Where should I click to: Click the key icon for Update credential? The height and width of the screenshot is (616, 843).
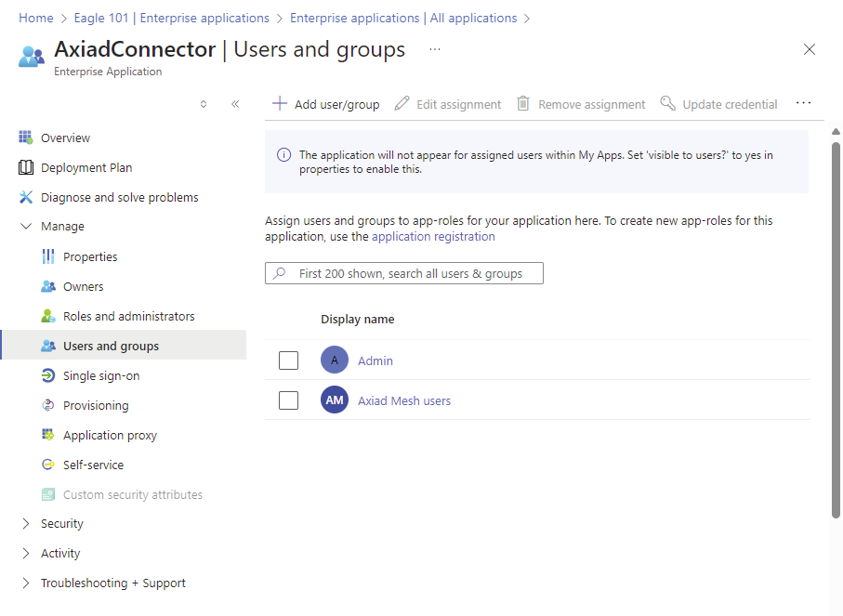click(667, 103)
